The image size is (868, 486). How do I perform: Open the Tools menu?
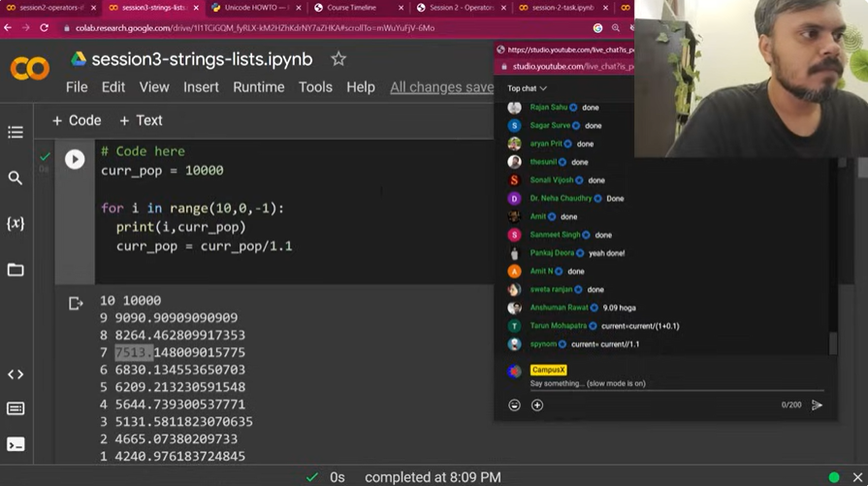[315, 87]
